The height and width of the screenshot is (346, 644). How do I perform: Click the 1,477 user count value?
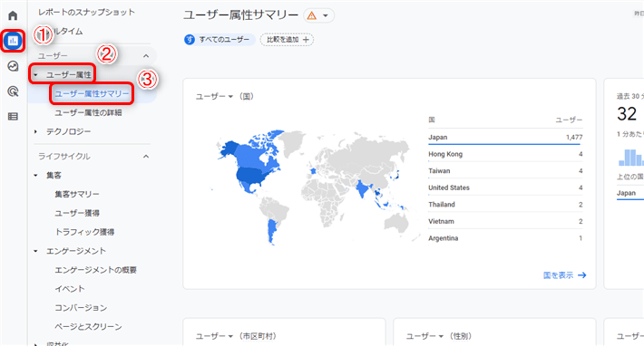coord(574,138)
